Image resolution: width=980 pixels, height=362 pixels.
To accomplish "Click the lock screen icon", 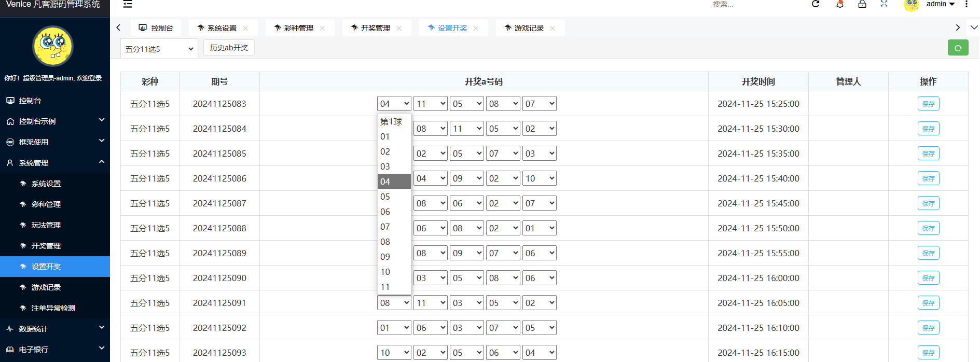I will [862, 4].
